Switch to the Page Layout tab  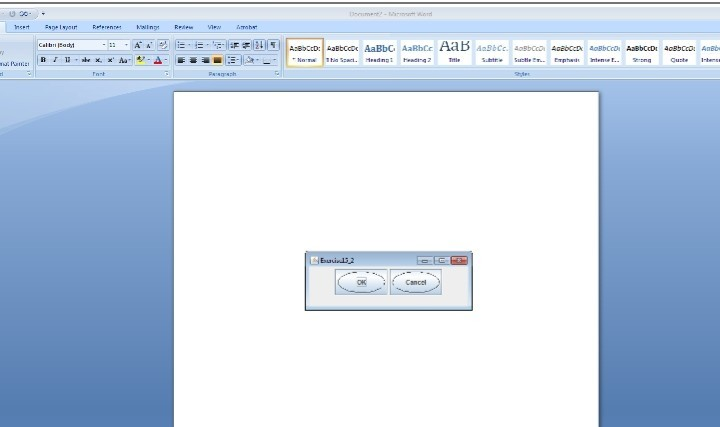click(61, 27)
